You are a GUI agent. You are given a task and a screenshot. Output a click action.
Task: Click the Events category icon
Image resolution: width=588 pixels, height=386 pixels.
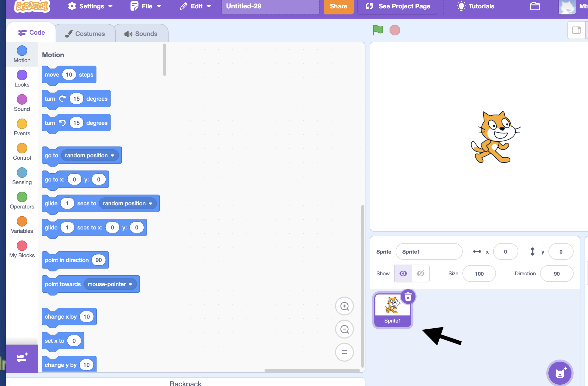tap(21, 126)
